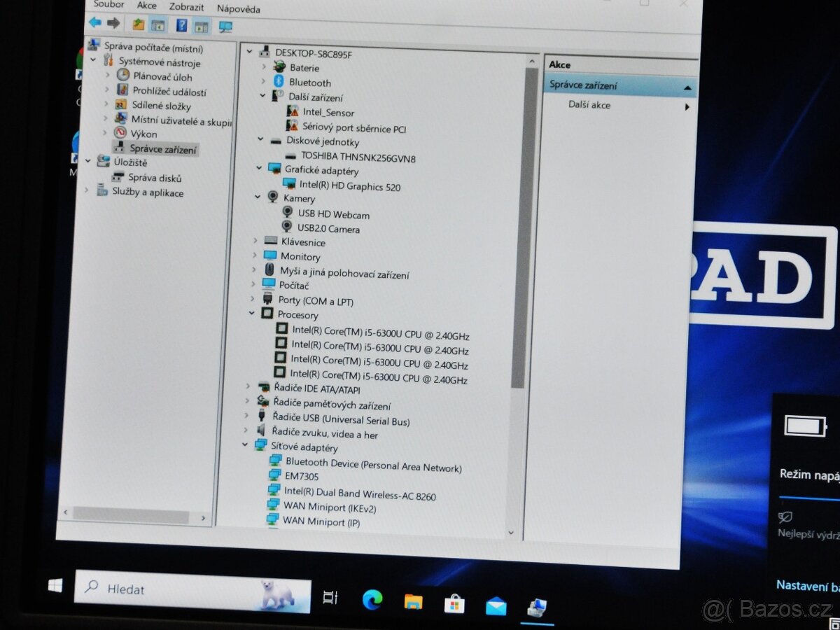The height and width of the screenshot is (630, 840).
Task: Open Microsoft Edge from the taskbar
Action: click(x=372, y=599)
